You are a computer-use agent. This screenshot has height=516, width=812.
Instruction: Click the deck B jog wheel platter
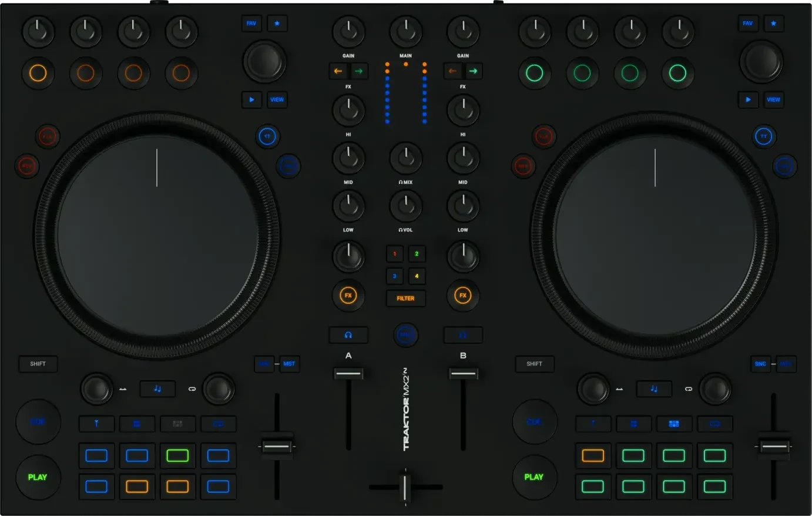(655, 237)
